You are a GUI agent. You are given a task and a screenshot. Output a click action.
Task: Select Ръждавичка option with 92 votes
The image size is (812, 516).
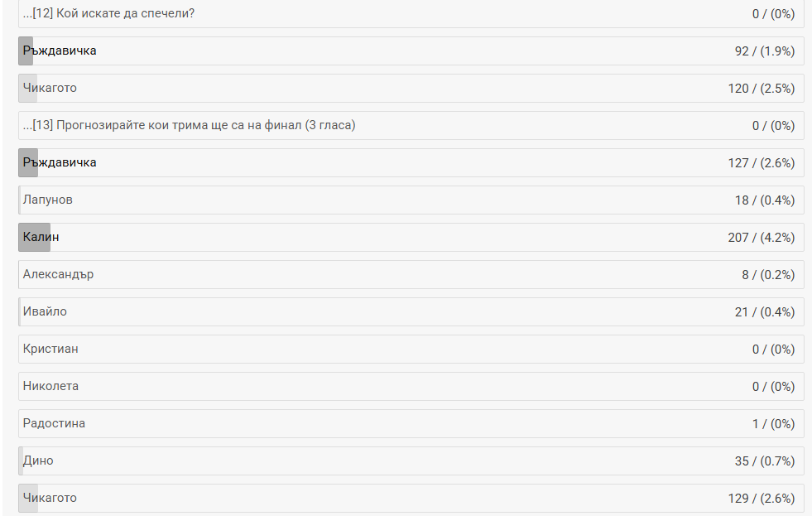tap(411, 51)
